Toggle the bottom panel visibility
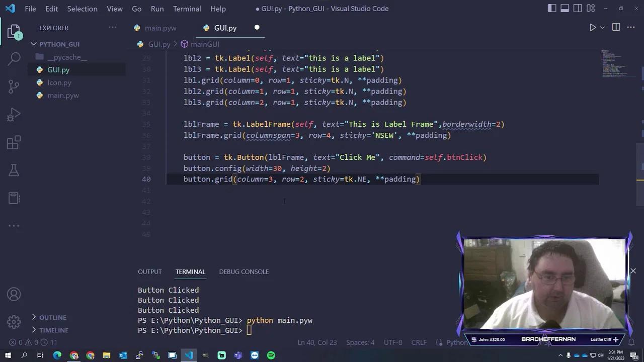Screen dimensions: 644x362 tap(565, 8)
